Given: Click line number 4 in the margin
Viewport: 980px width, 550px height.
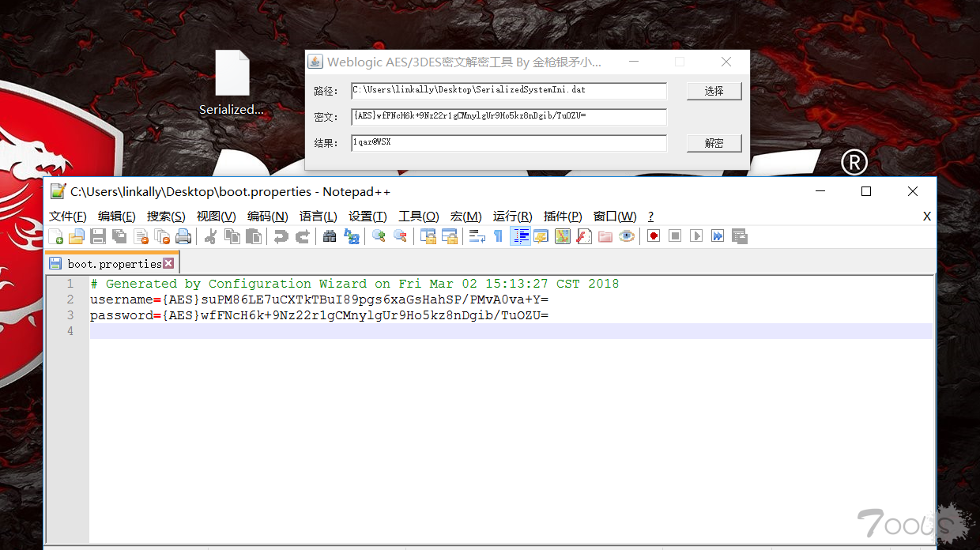Looking at the screenshot, I should pos(70,331).
